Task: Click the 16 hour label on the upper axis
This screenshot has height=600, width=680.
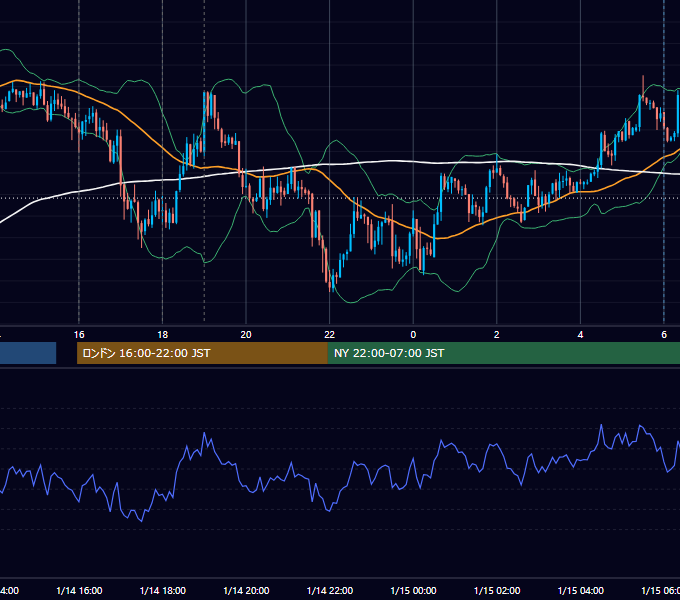Action: [x=79, y=335]
